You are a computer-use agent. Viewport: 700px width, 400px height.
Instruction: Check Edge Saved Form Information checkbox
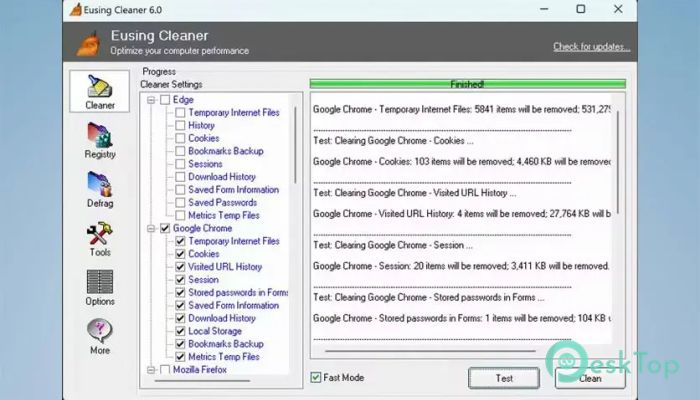coord(180,190)
